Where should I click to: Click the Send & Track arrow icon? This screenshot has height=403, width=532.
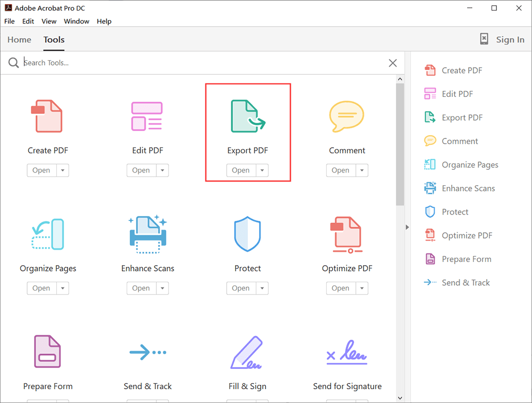(148, 352)
